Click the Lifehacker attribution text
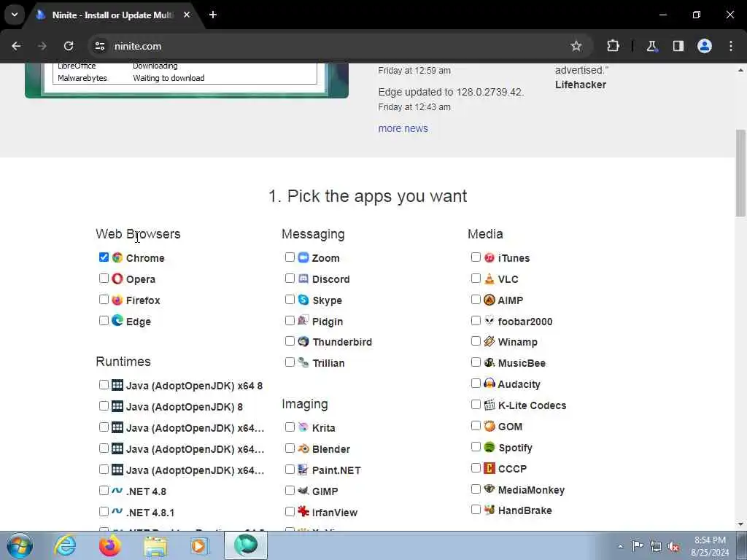Viewport: 747px width, 560px height. [581, 85]
